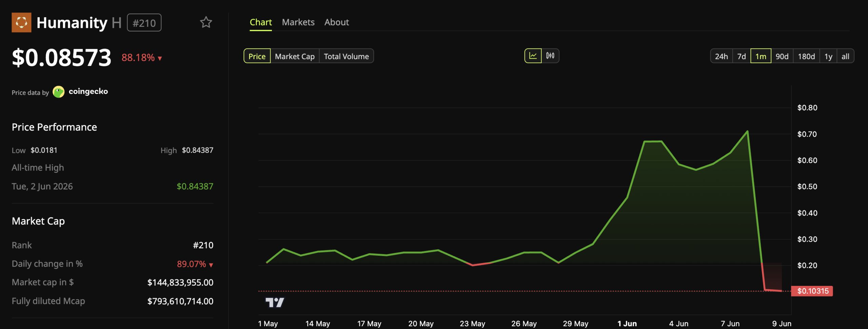Select the Total Volume data toggle
The width and height of the screenshot is (868, 329).
tap(346, 56)
